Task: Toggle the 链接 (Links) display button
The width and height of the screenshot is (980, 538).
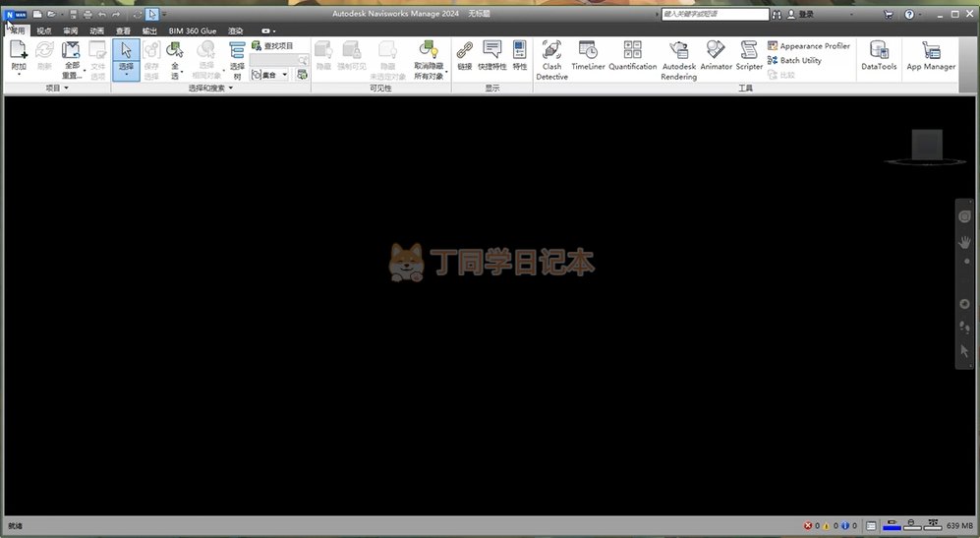Action: [464, 55]
